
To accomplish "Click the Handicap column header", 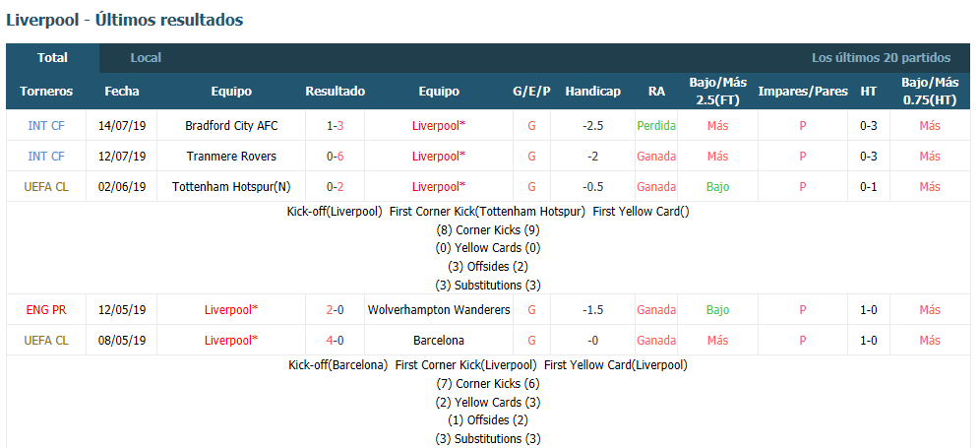I will [593, 92].
